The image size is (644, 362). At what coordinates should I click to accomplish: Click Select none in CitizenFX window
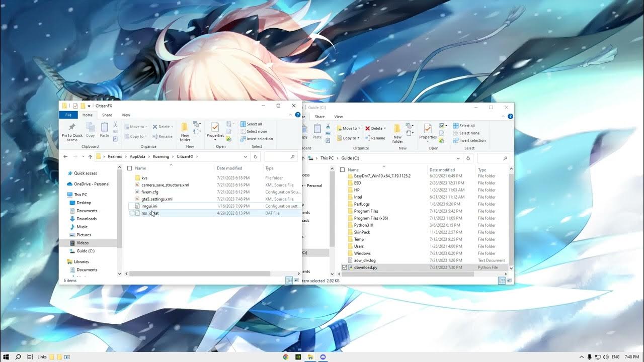click(x=254, y=131)
